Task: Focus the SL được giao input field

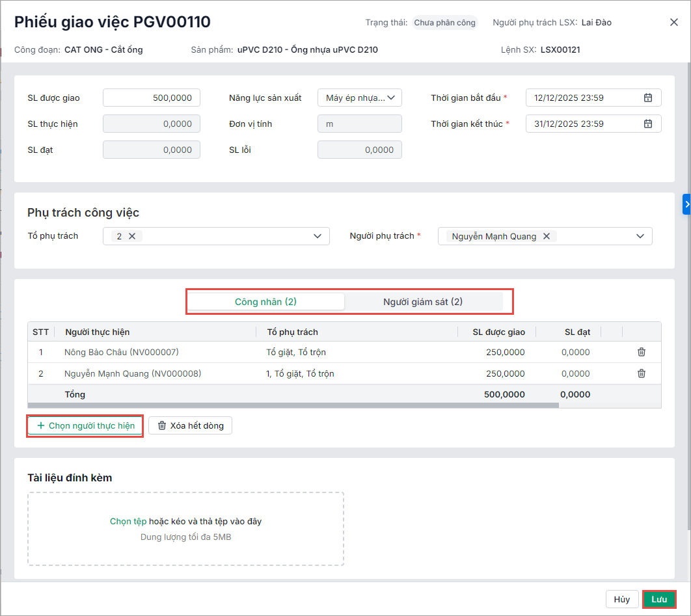Action: (x=152, y=98)
